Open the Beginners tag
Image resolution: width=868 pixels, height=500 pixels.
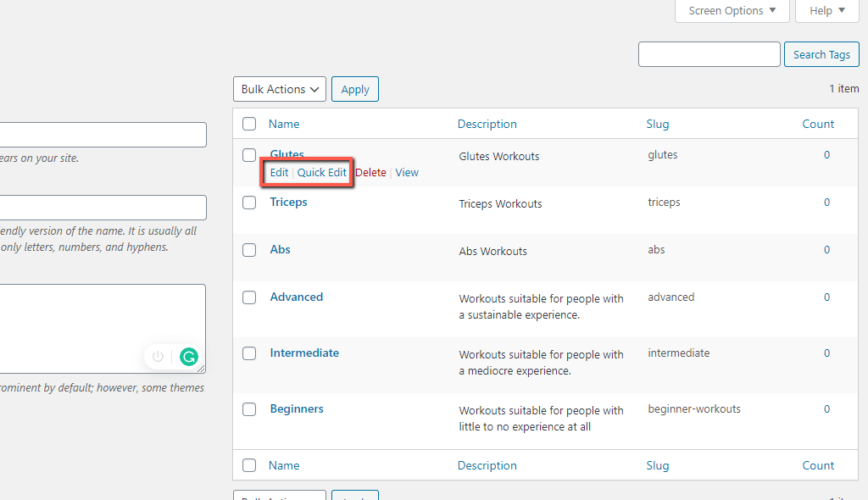(x=297, y=408)
